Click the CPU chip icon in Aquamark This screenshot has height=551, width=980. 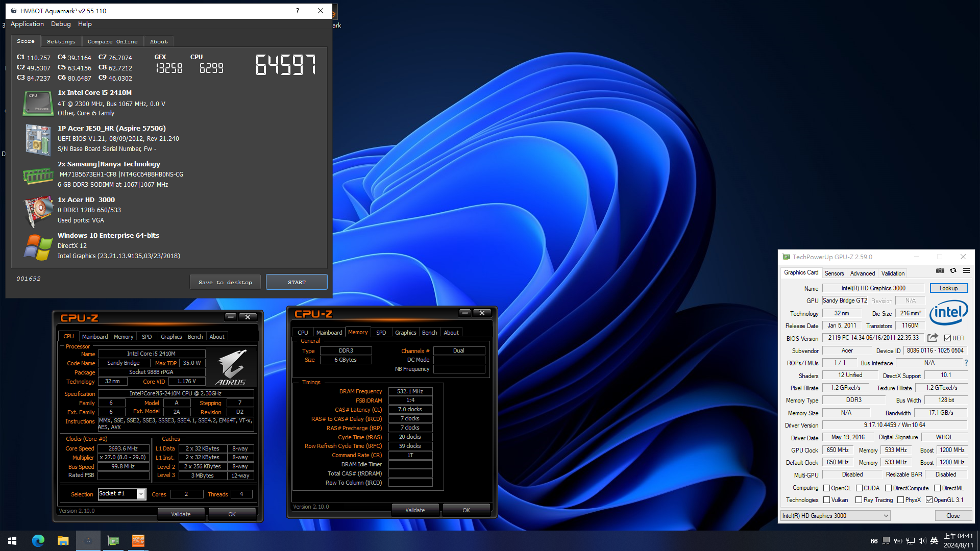click(x=38, y=103)
